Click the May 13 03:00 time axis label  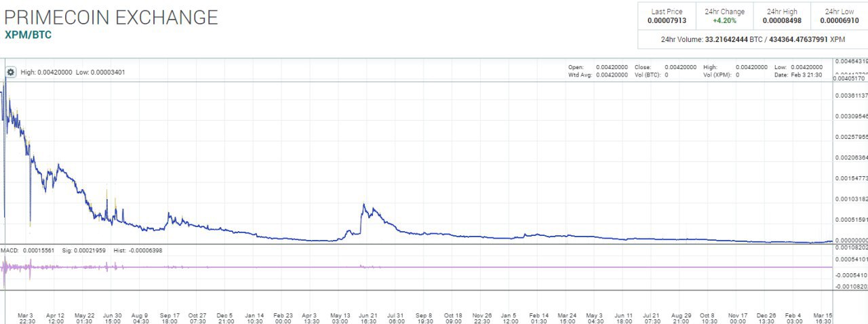(x=340, y=319)
